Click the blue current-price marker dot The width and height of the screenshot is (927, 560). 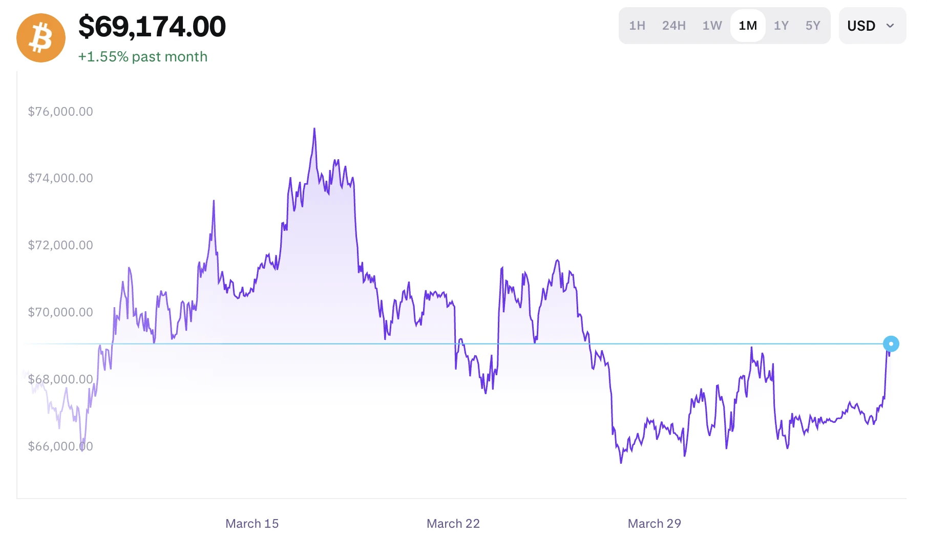[891, 344]
